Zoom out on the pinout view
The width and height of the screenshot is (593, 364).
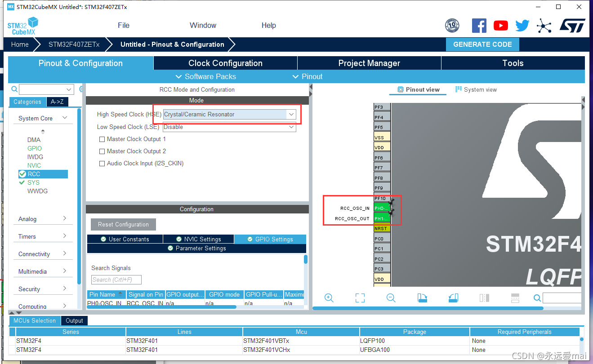coord(391,298)
